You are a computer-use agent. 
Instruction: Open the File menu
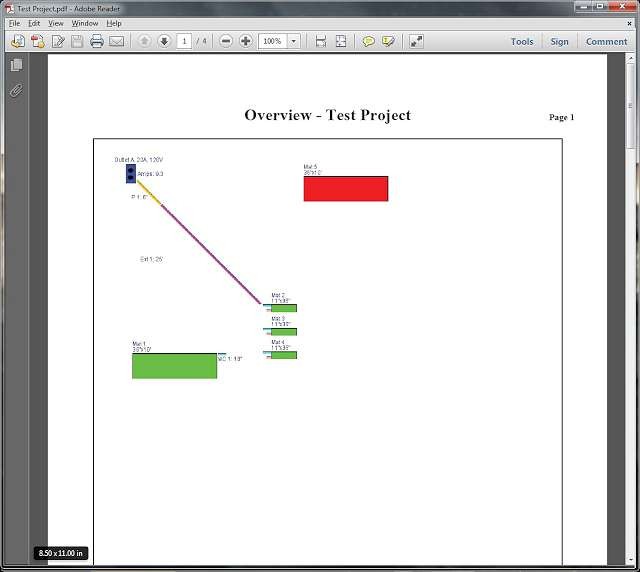(14, 22)
